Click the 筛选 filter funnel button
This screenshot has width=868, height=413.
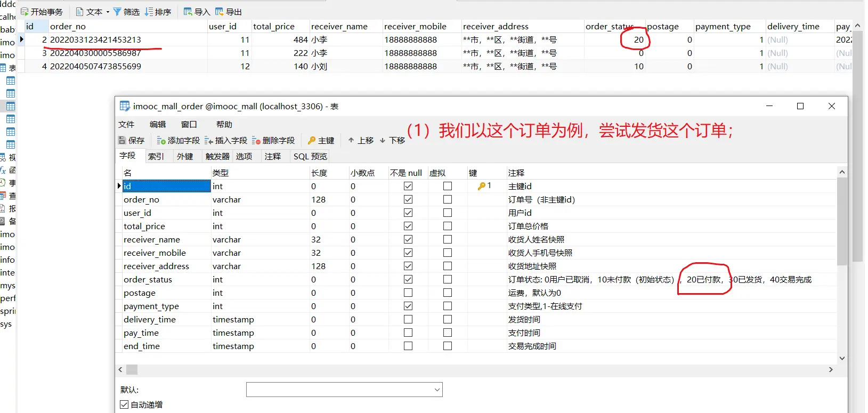(126, 12)
